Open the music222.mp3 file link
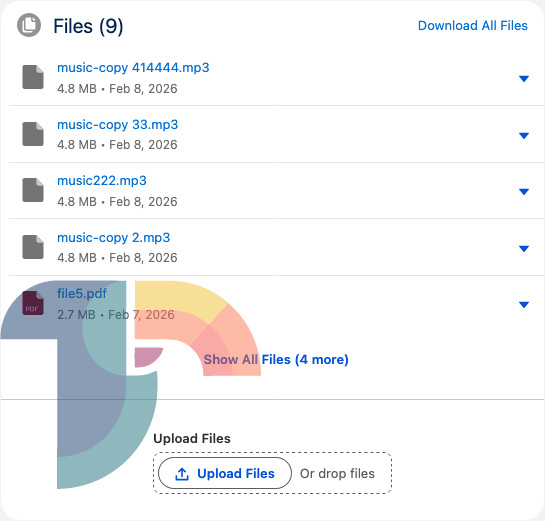This screenshot has width=545, height=521. [102, 181]
